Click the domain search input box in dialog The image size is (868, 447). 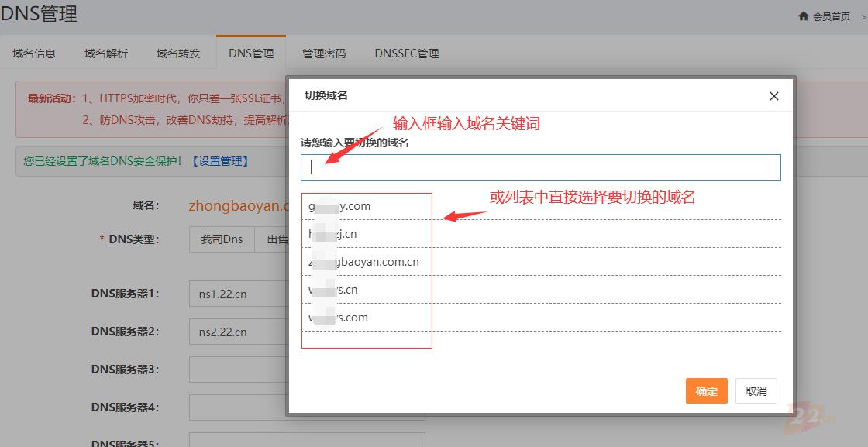(x=541, y=167)
